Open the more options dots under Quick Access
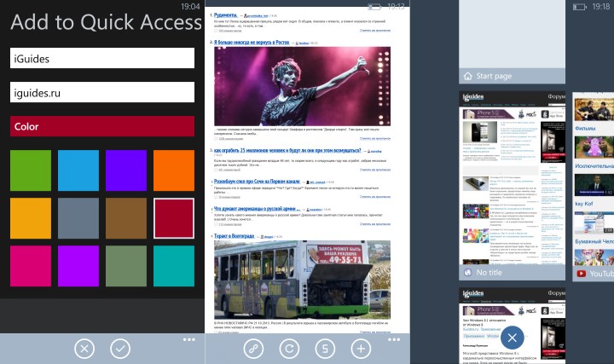Image resolution: width=614 pixels, height=364 pixels. [x=189, y=340]
